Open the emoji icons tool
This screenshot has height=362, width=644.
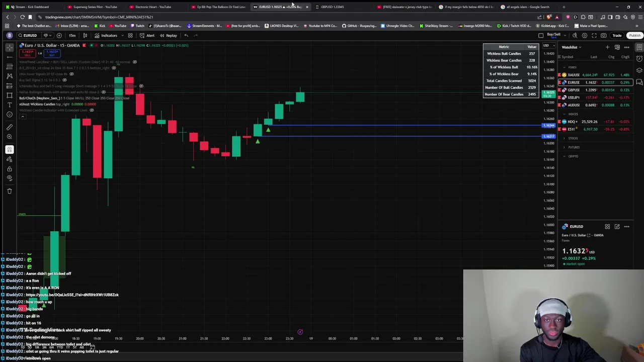10,114
